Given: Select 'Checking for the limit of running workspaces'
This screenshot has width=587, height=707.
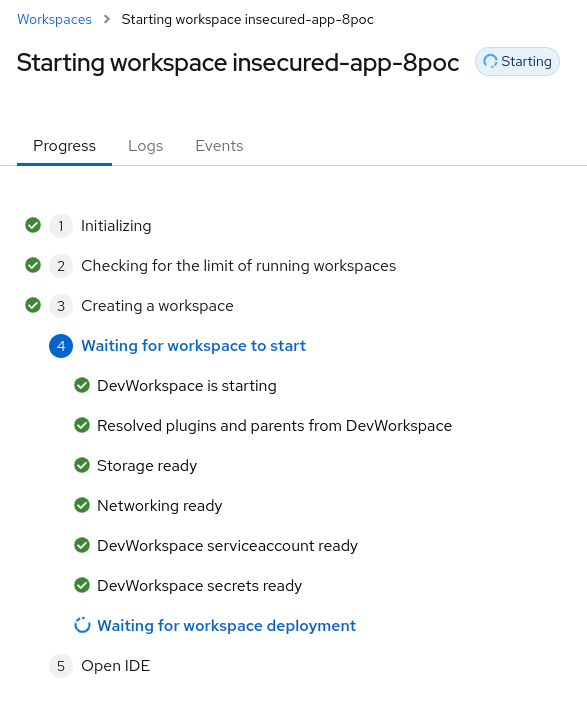Looking at the screenshot, I should tap(238, 266).
